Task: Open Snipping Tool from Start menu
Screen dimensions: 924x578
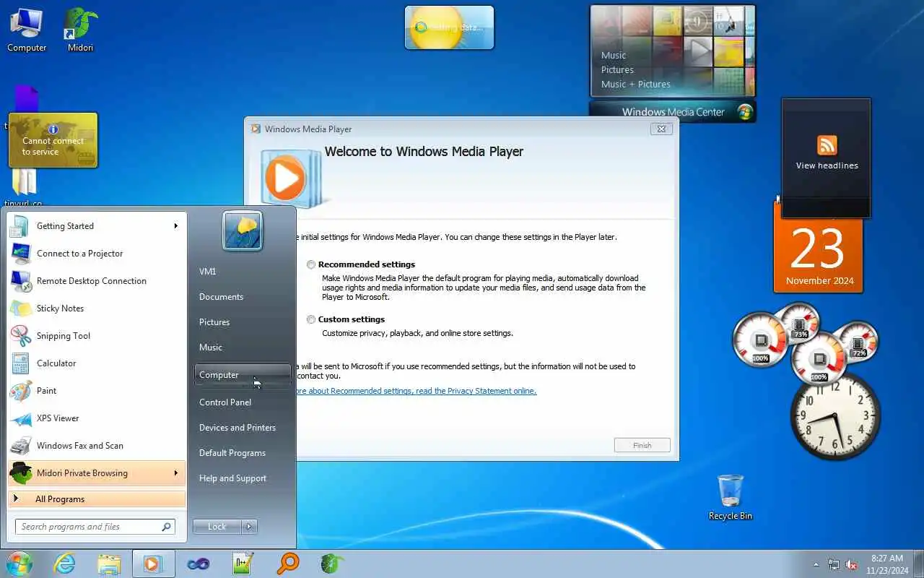Action: [96, 336]
